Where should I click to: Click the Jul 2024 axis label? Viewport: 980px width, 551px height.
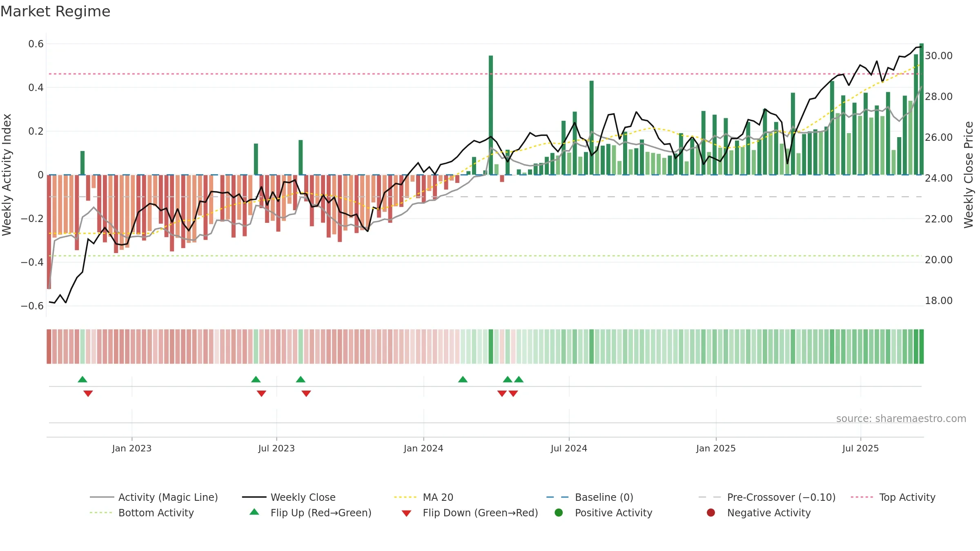(x=569, y=449)
